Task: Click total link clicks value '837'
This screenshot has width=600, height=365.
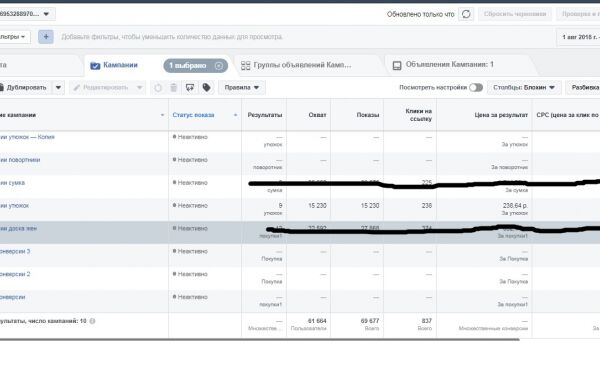Action: [427, 321]
